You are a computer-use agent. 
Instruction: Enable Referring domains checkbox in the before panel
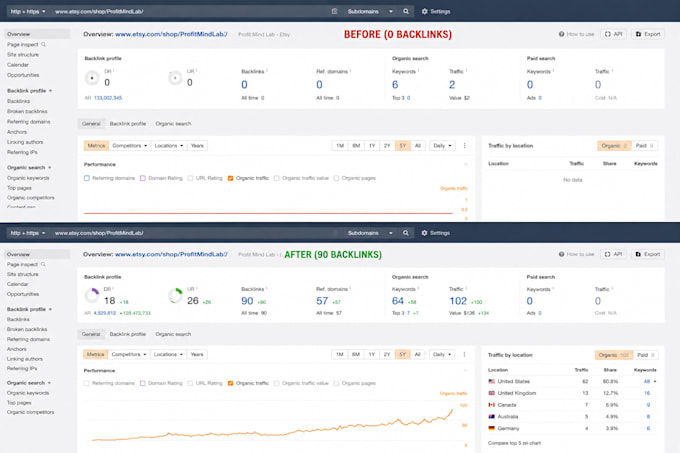pos(87,178)
